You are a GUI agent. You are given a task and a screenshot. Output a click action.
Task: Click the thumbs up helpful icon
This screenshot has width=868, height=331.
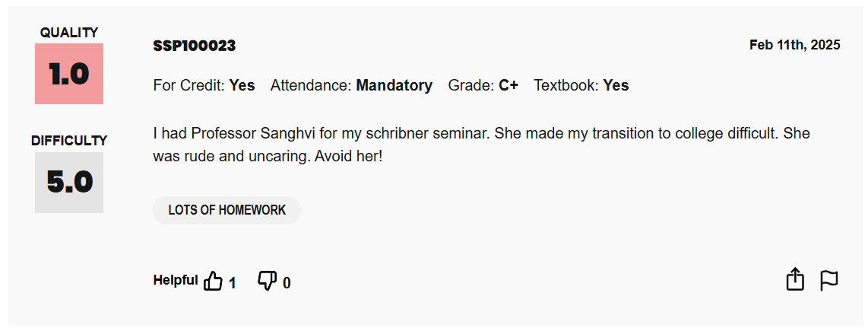[x=214, y=282]
